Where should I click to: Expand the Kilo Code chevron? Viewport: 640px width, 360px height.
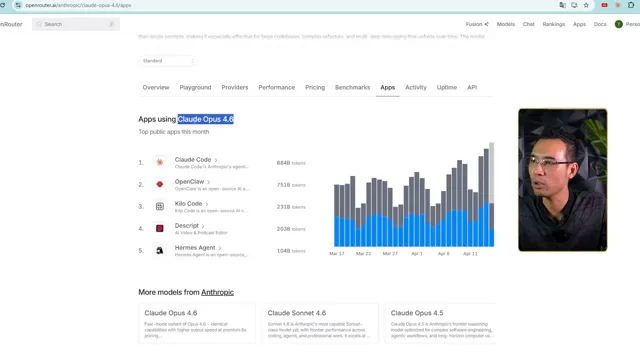pyautogui.click(x=207, y=204)
